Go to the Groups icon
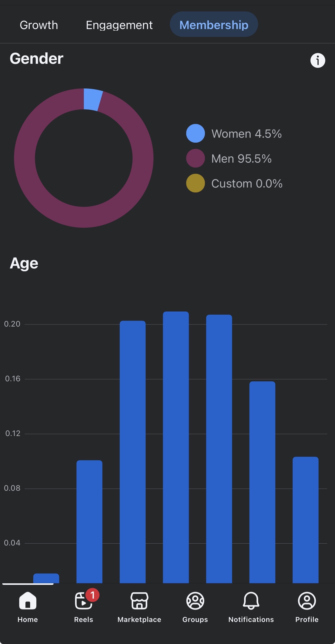This screenshot has height=644, width=335. (x=195, y=600)
